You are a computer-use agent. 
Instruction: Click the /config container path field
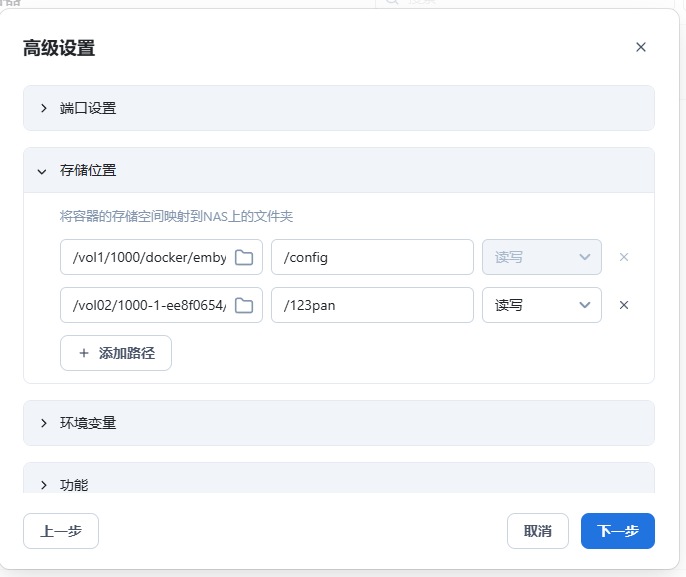pos(372,257)
